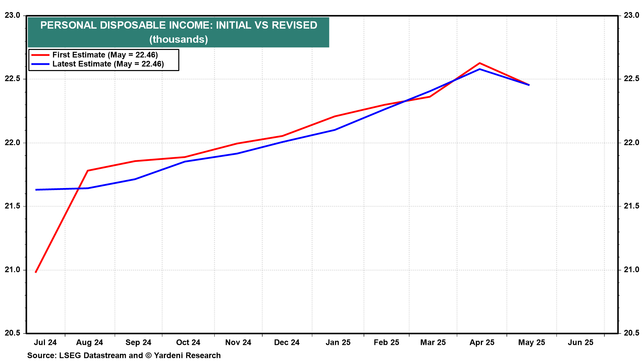Click the Jan 25 x-axis label

click(338, 343)
